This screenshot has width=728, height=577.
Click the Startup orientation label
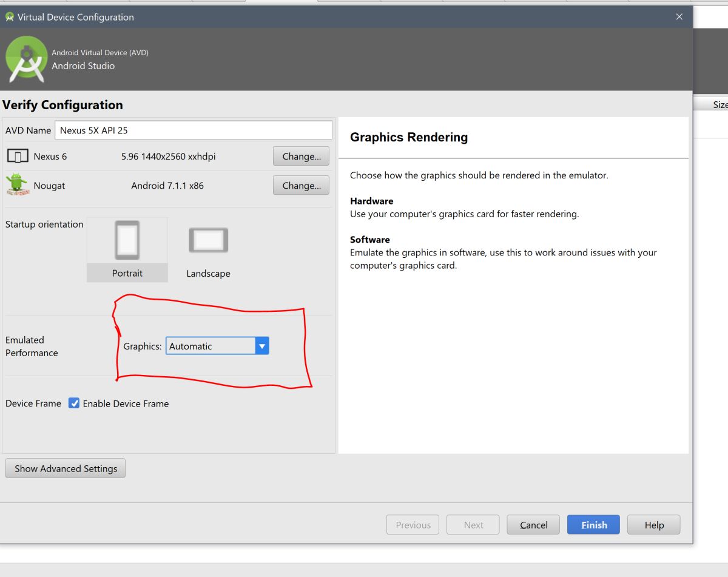point(44,224)
